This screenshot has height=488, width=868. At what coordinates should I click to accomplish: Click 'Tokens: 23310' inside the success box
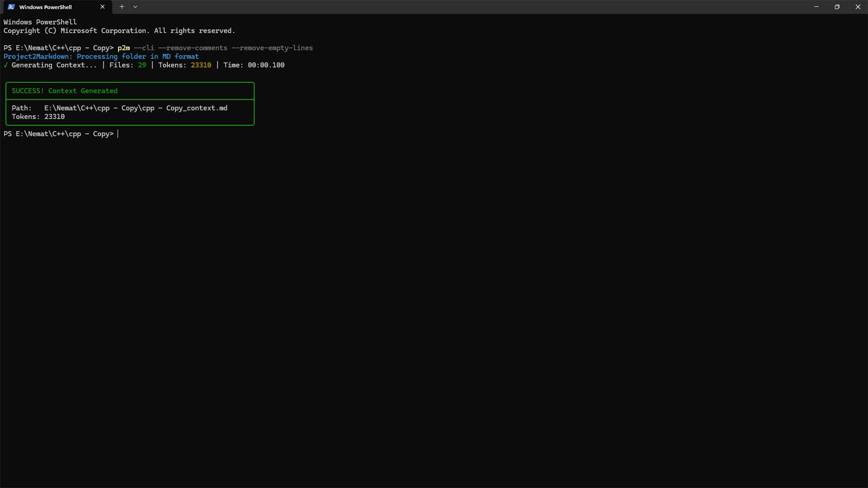(38, 117)
